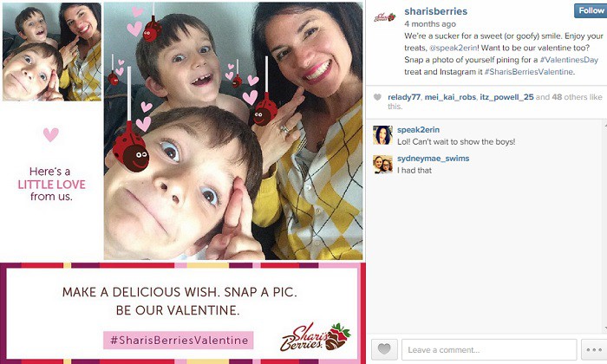The width and height of the screenshot is (607, 364).
Task: Click the Shari's Berries logo in banner
Action: click(x=316, y=337)
